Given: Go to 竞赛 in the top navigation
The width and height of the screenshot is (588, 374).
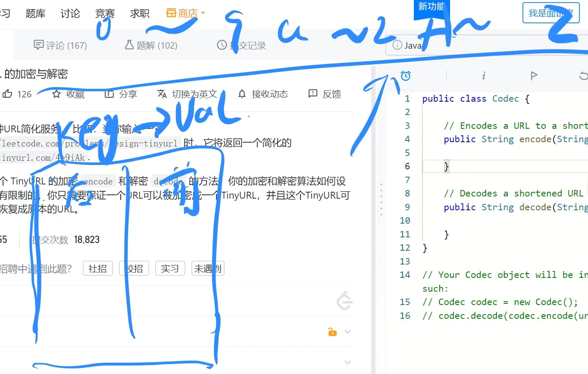Looking at the screenshot, I should click(x=105, y=13).
